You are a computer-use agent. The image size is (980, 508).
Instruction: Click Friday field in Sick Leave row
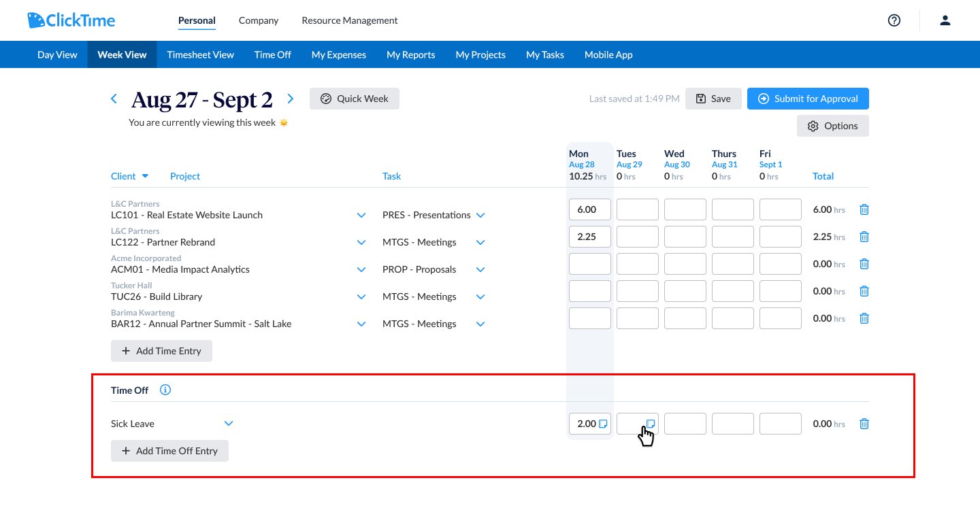(781, 424)
